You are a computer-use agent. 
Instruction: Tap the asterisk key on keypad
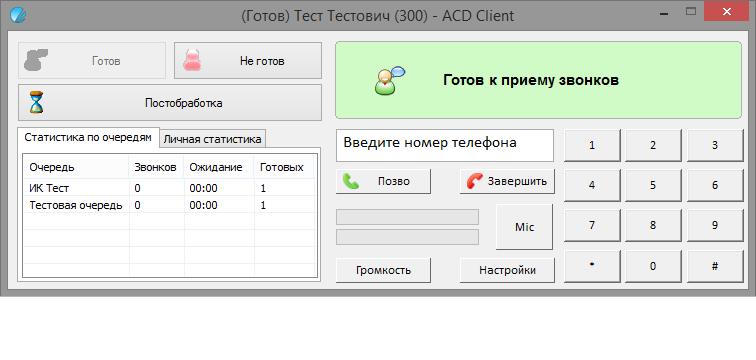tap(592, 267)
